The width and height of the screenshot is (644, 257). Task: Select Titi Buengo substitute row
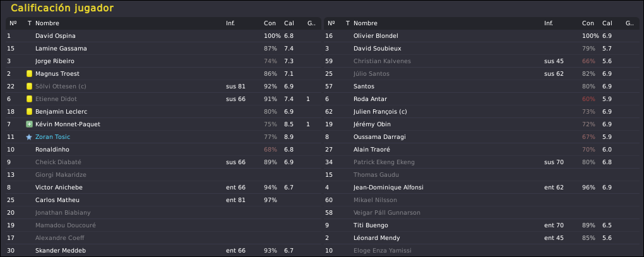[481, 225]
